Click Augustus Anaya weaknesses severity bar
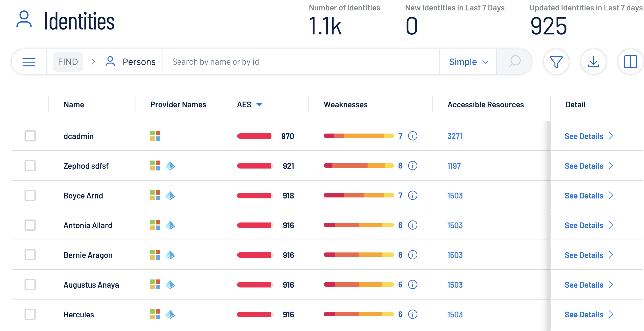Image resolution: width=644 pixels, height=331 pixels. click(x=358, y=284)
